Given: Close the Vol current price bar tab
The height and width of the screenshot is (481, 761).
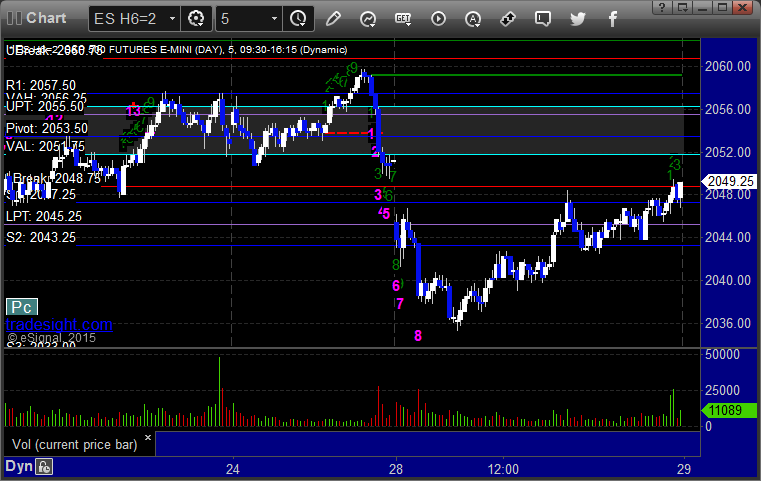Looking at the screenshot, I should [148, 437].
